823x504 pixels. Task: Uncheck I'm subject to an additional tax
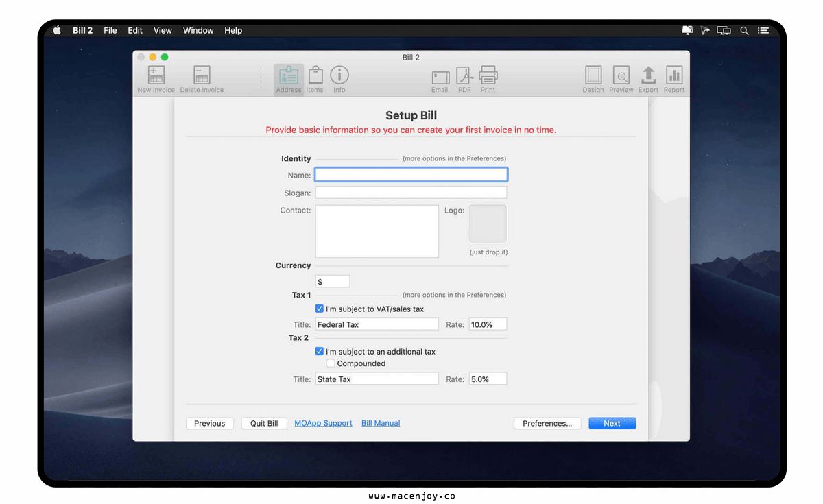[319, 351]
